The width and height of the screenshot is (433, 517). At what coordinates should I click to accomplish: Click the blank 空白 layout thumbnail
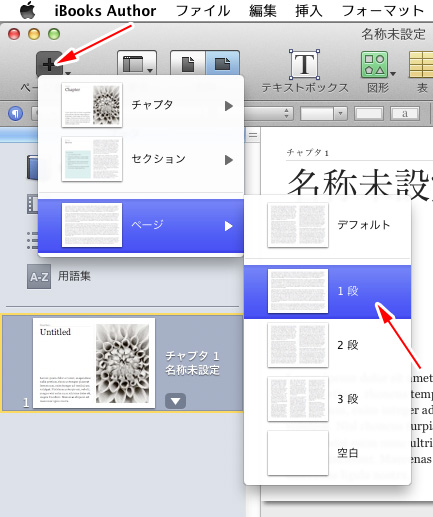(x=298, y=453)
